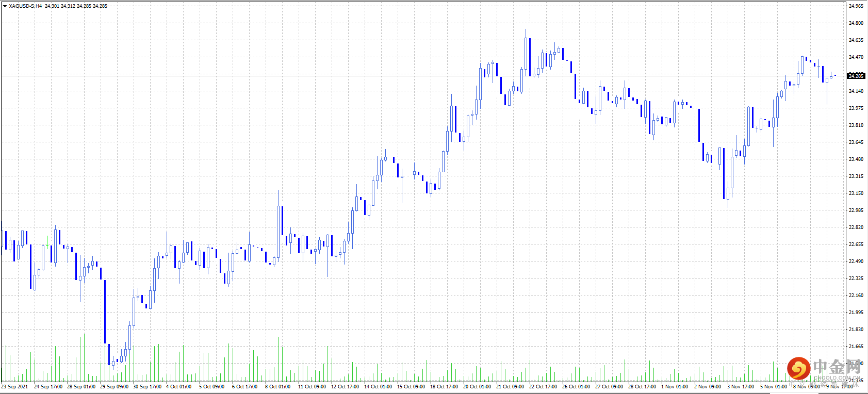Click the 22.160 price axis label

click(856, 295)
